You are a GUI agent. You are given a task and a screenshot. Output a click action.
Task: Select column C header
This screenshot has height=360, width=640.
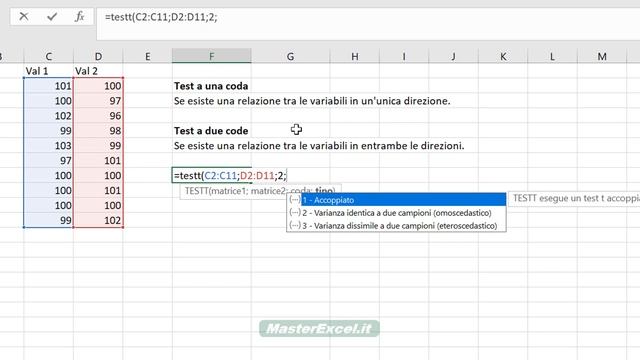tap(49, 56)
